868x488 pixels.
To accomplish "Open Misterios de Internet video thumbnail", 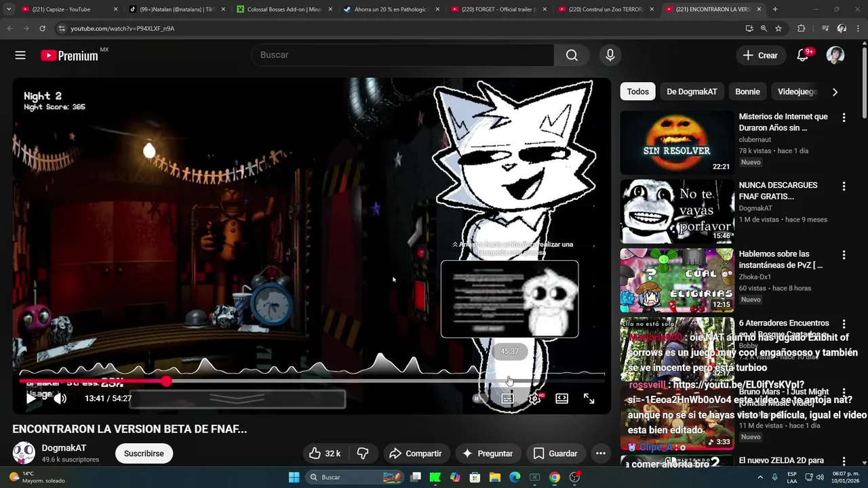I will (677, 142).
